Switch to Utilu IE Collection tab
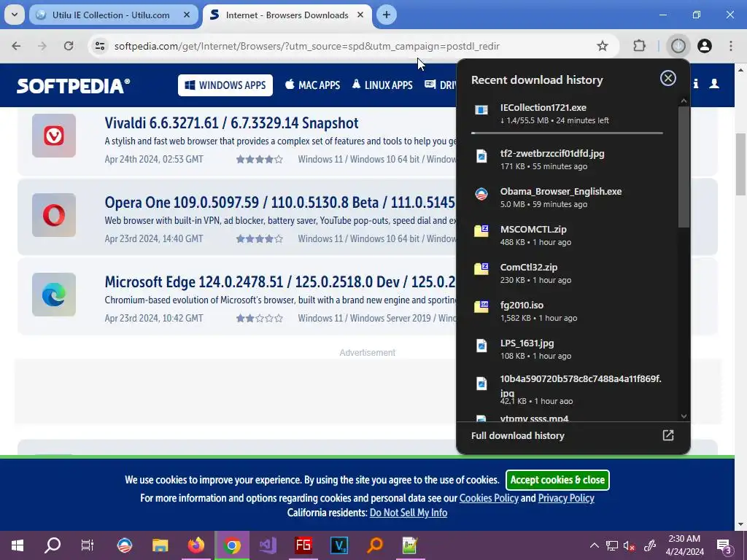The height and width of the screenshot is (560, 747). (113, 15)
